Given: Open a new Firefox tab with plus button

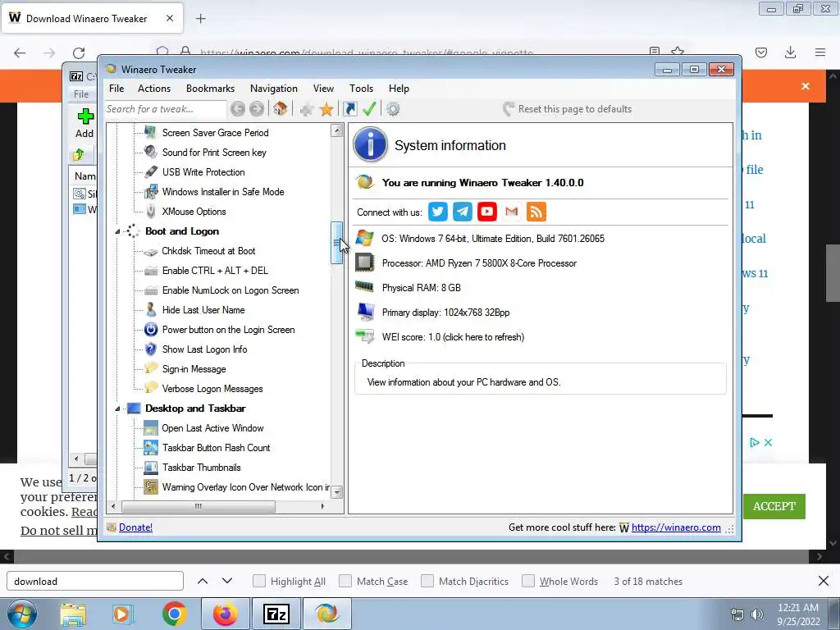Looking at the screenshot, I should 200,18.
